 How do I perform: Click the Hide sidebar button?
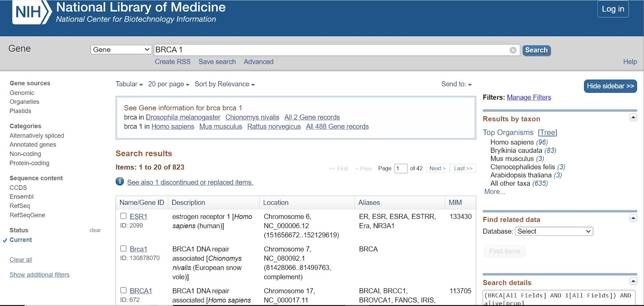coord(610,86)
